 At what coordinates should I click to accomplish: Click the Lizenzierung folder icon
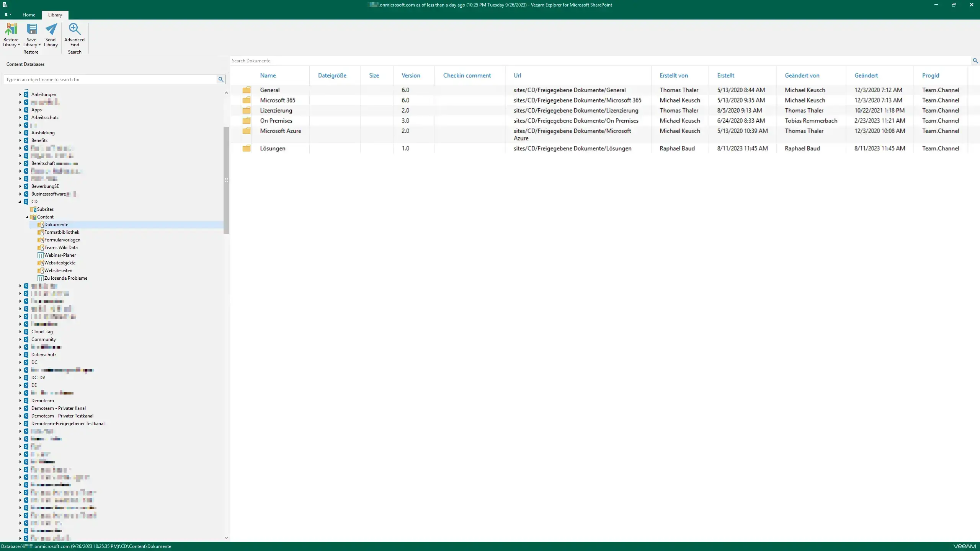pos(247,111)
